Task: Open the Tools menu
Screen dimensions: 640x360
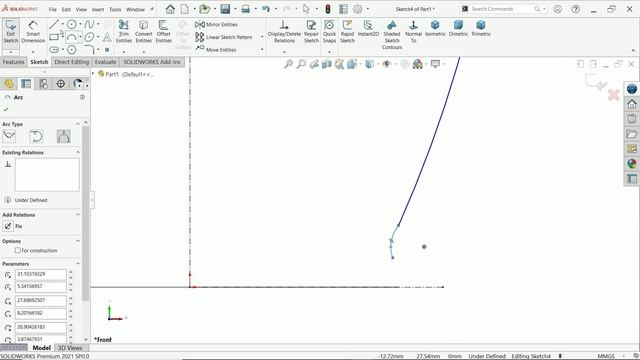Action: click(x=115, y=9)
